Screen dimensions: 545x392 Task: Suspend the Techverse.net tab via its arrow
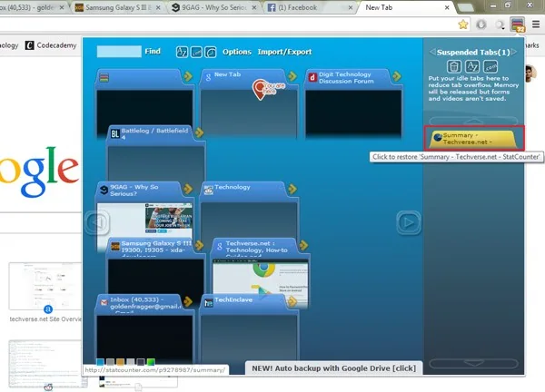point(303,245)
